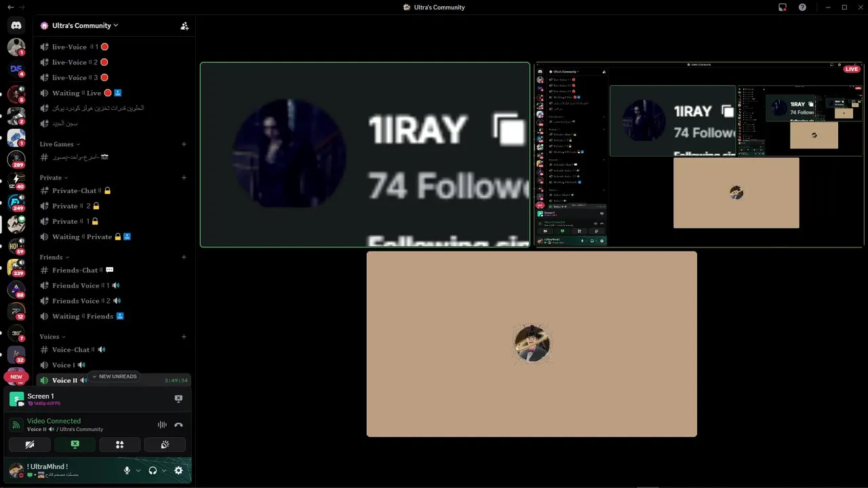This screenshot has width=868, height=488.
Task: Collapse the Friends category
Action: [54, 258]
